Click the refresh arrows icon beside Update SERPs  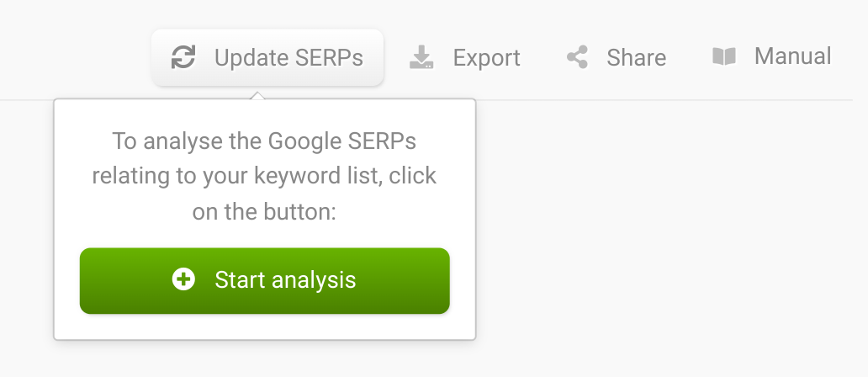tap(183, 57)
